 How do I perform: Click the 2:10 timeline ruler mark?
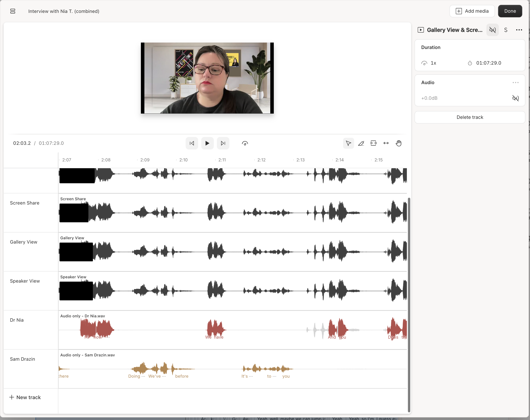click(183, 160)
